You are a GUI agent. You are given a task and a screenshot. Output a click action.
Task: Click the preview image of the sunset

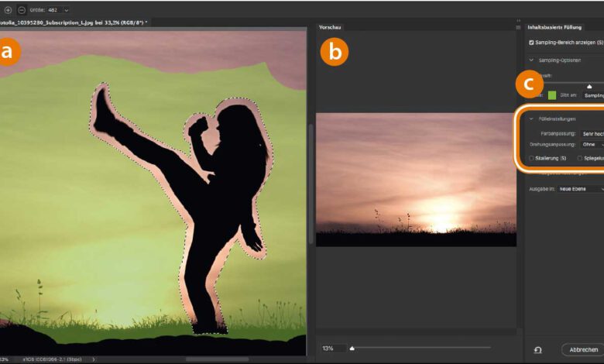tap(416, 180)
